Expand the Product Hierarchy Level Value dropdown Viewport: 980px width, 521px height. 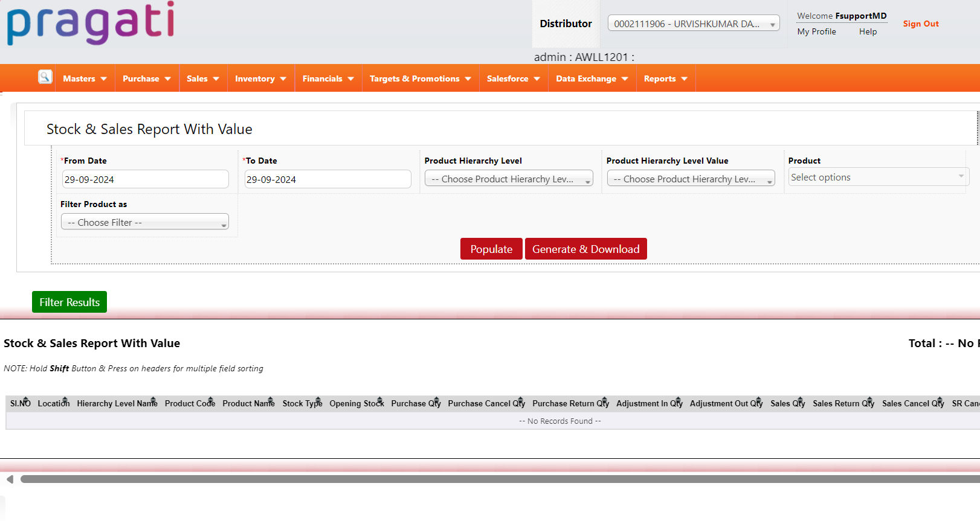click(691, 179)
